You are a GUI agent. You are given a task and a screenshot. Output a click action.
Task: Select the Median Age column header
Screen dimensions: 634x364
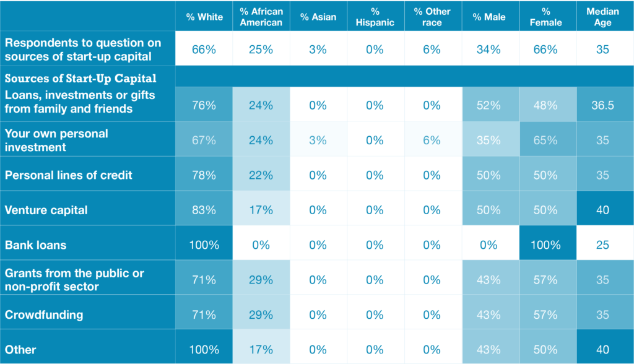click(x=602, y=17)
